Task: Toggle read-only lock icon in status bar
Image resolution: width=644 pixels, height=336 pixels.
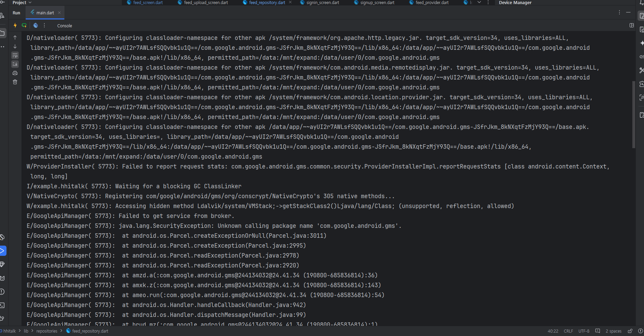Action: (x=630, y=331)
